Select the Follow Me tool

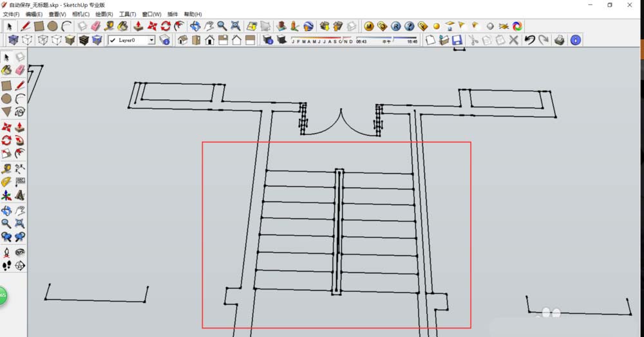[20, 140]
